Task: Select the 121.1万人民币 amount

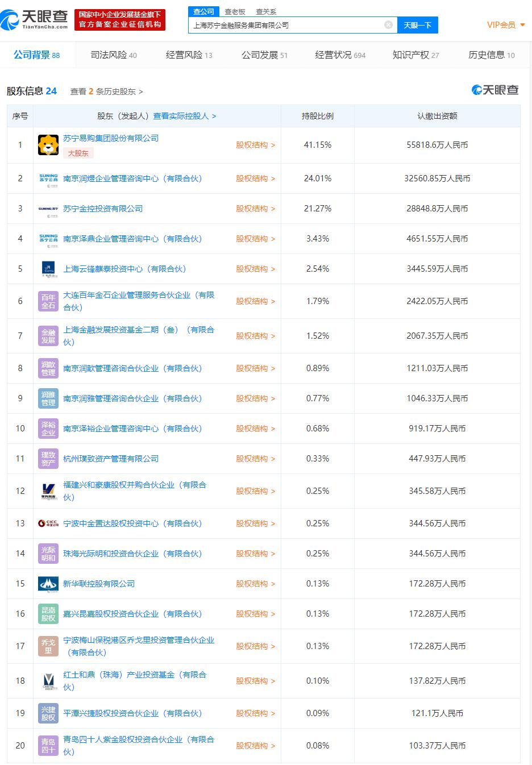Action: pyautogui.click(x=437, y=713)
